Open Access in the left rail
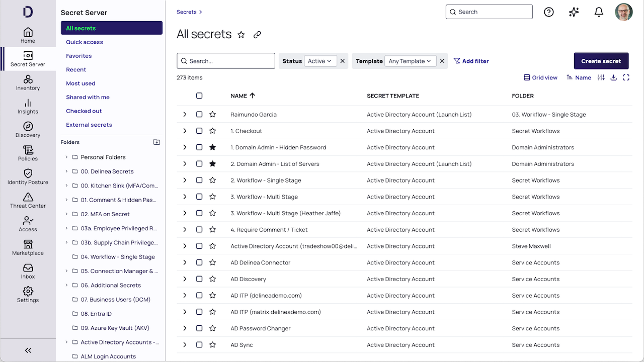 28,224
